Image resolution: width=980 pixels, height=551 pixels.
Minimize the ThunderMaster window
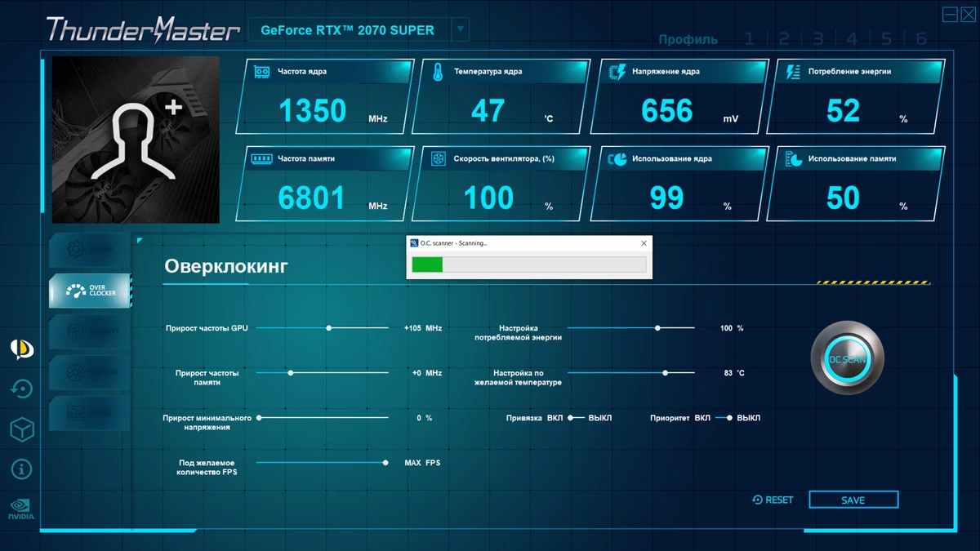tap(950, 15)
